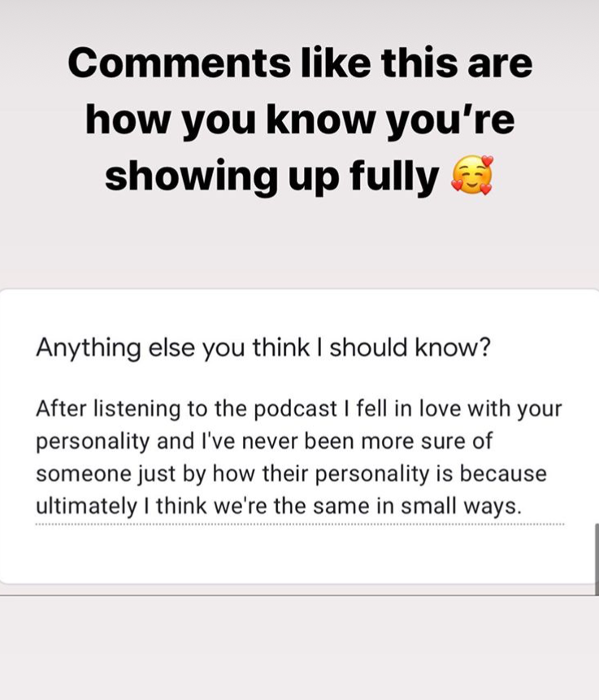The image size is (599, 700).
Task: Click the line starting 'someone just by how their personality'
Action: (291, 474)
